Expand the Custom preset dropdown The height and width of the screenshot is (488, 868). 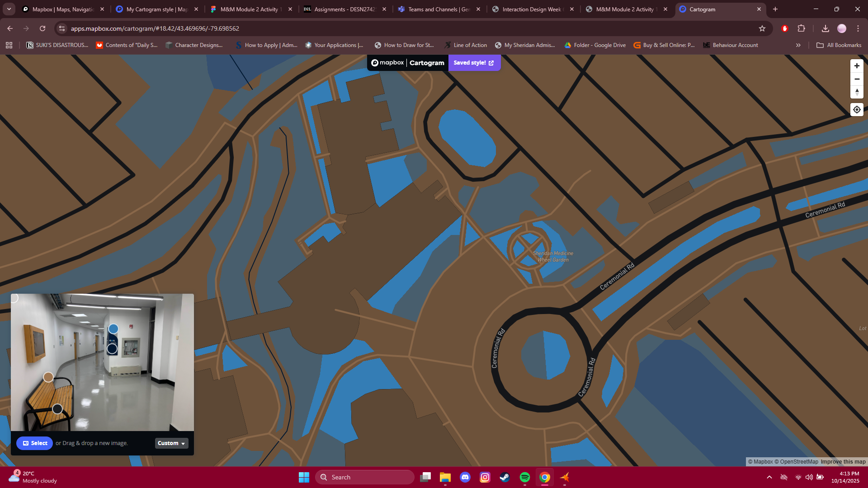tap(171, 443)
